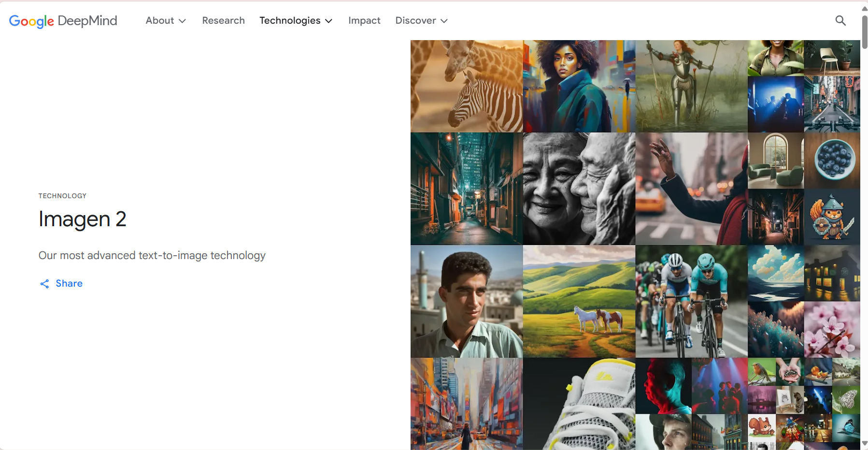Open the robin bird image
This screenshot has width=868, height=450.
[x=762, y=372]
